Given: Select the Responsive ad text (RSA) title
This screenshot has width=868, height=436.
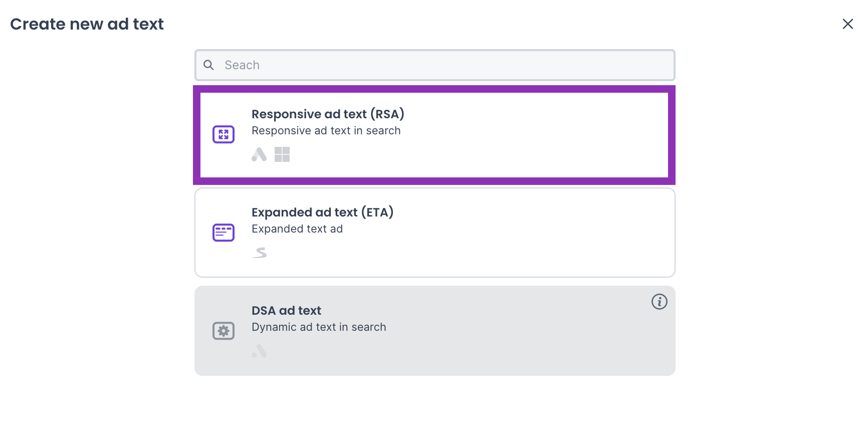Looking at the screenshot, I should point(328,114).
